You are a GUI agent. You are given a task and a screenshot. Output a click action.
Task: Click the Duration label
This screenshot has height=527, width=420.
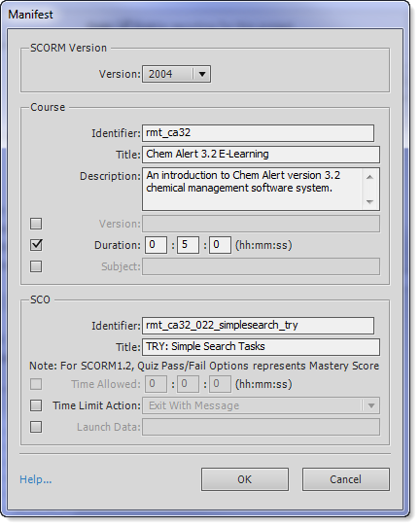coord(118,245)
